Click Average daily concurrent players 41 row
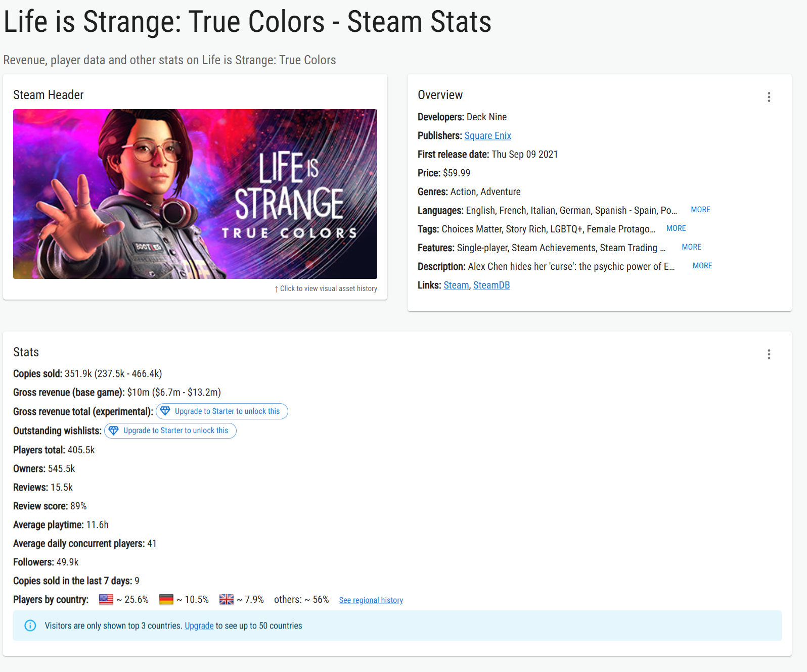Viewport: 807px width, 672px height. coord(85,543)
